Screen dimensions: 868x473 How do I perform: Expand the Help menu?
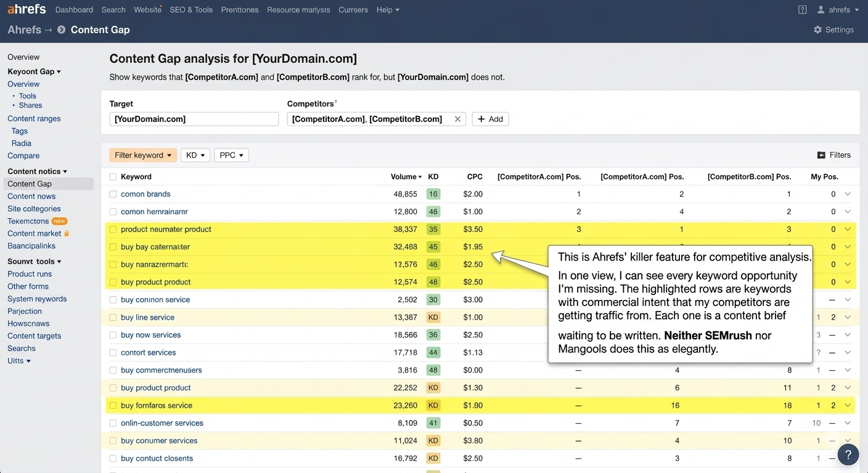click(x=388, y=10)
